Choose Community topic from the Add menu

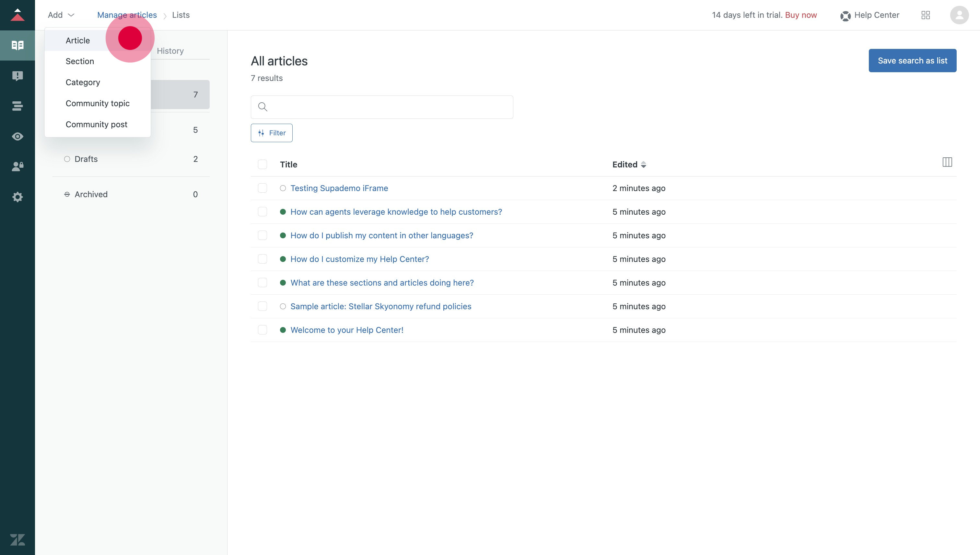[97, 103]
